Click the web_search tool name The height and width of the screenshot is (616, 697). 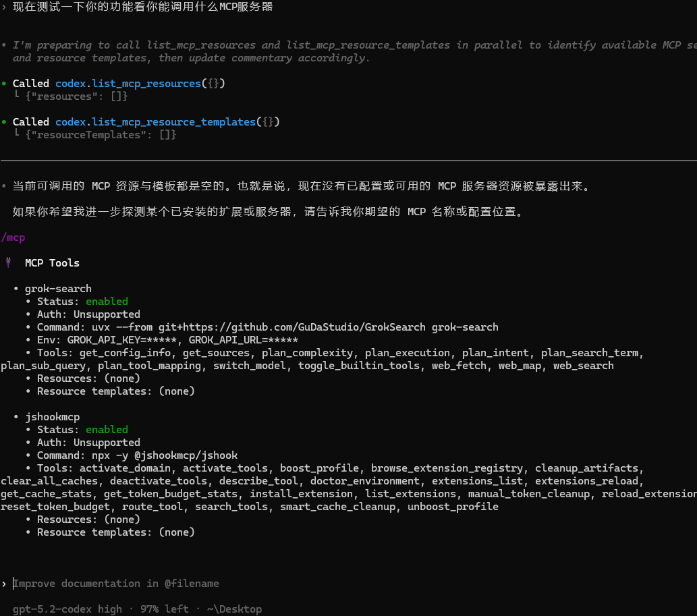click(x=583, y=366)
